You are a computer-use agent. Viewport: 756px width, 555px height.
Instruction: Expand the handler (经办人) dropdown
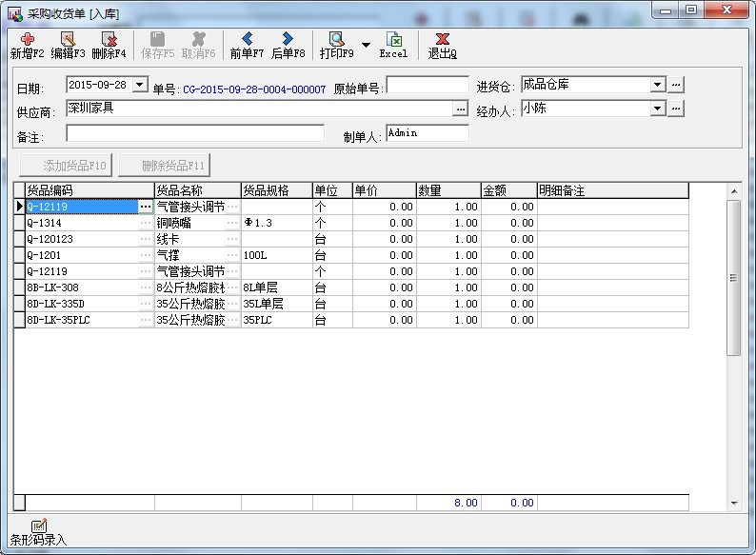[657, 109]
